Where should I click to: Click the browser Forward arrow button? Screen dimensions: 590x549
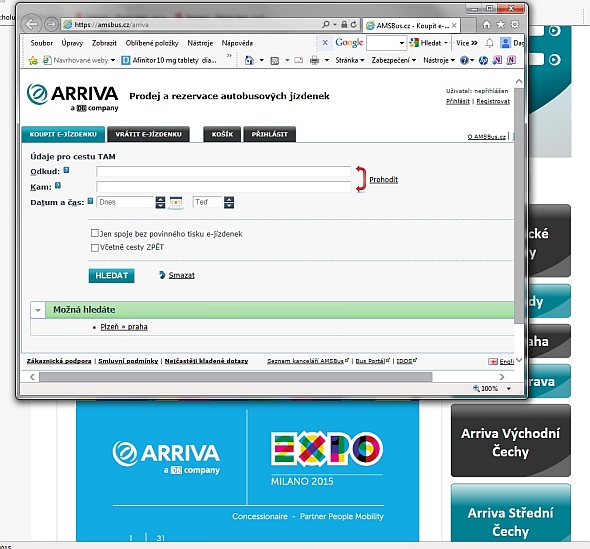point(51,24)
